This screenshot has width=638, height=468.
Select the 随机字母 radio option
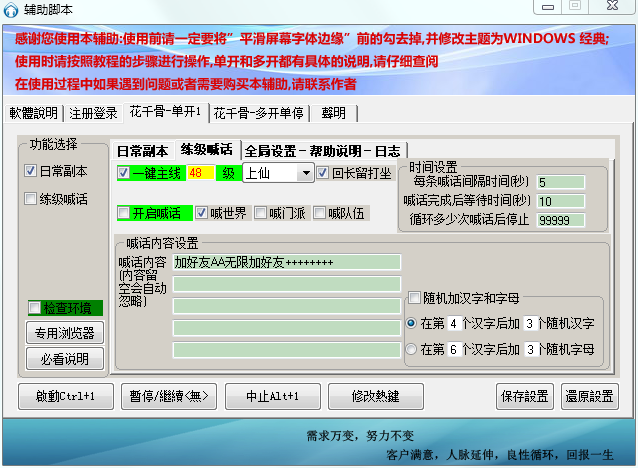coord(411,349)
